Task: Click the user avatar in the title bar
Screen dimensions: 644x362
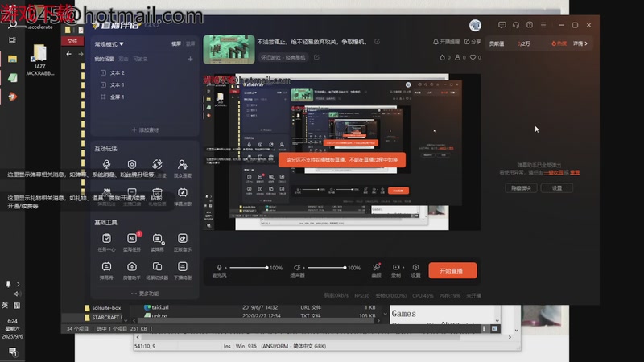Action: 475,26
